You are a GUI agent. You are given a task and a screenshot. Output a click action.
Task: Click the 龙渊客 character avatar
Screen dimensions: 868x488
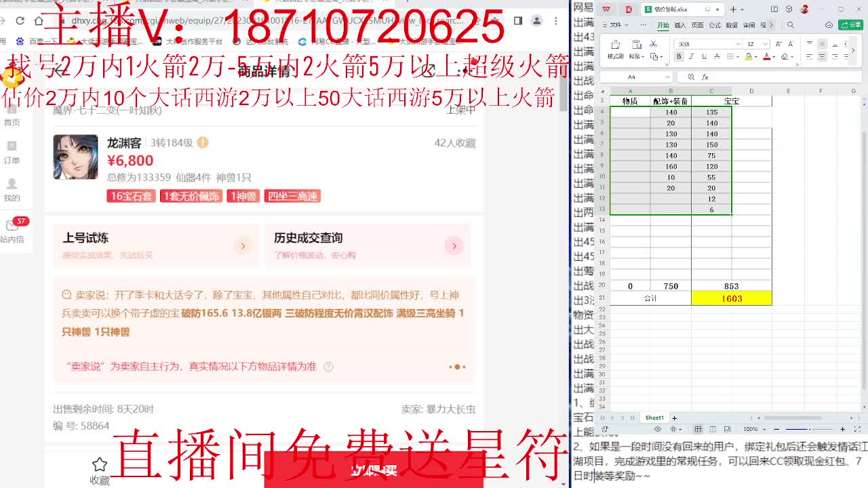pos(75,157)
